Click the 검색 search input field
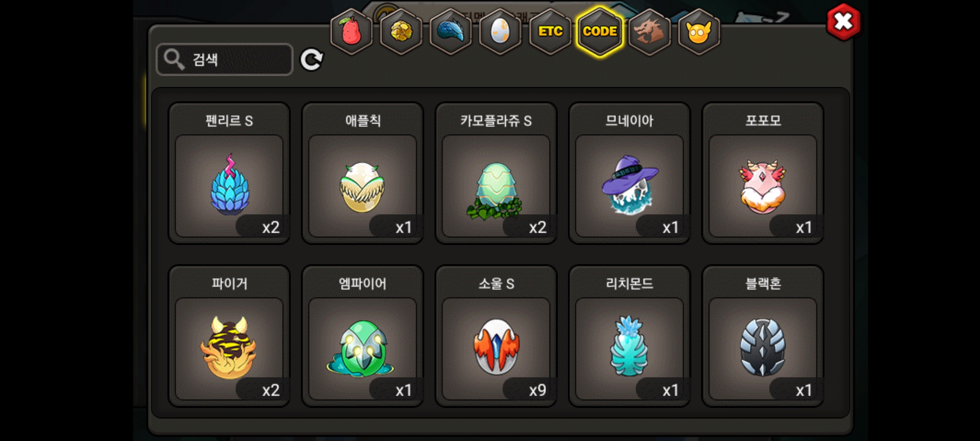This screenshot has height=441, width=980. coord(225,60)
